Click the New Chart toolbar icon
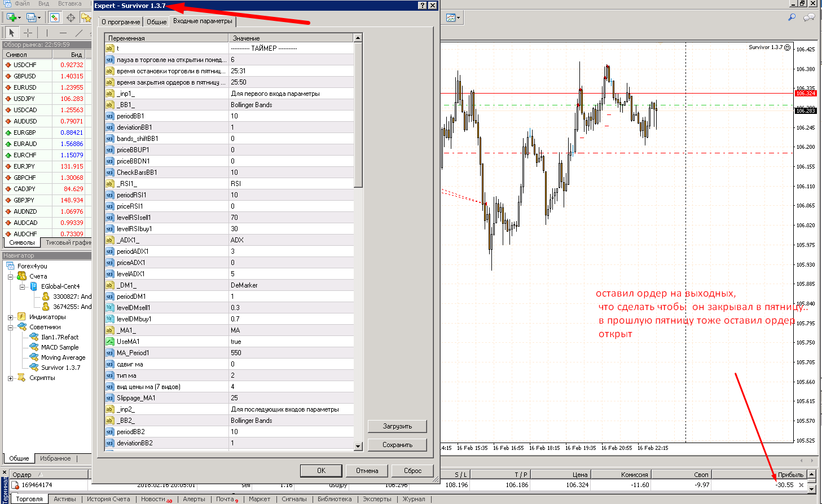 pos(11,17)
